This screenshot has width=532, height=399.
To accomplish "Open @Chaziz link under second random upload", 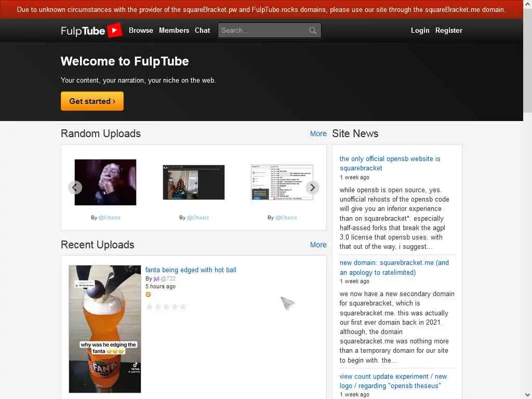I will coord(198,218).
